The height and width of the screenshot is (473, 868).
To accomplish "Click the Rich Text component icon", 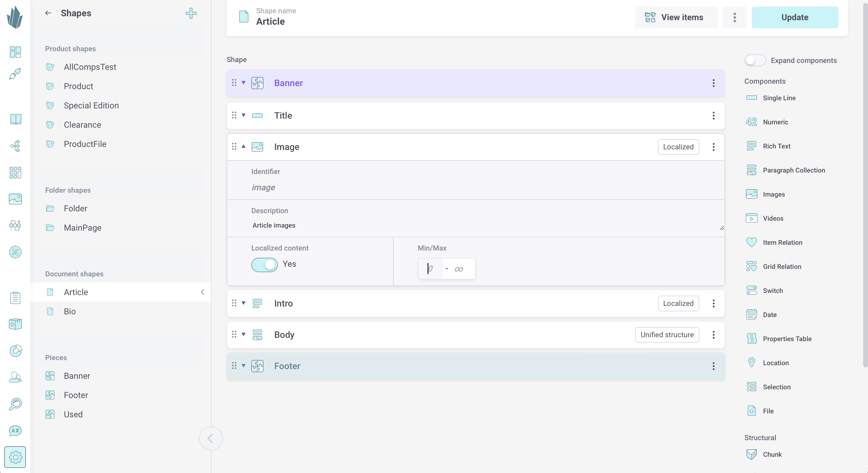I will tap(752, 146).
